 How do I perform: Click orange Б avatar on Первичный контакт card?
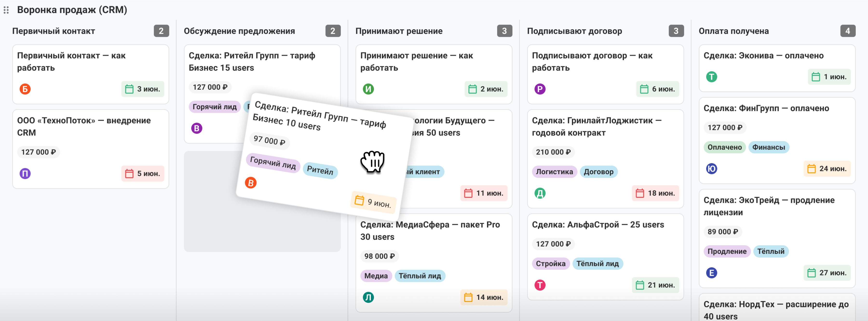(25, 89)
